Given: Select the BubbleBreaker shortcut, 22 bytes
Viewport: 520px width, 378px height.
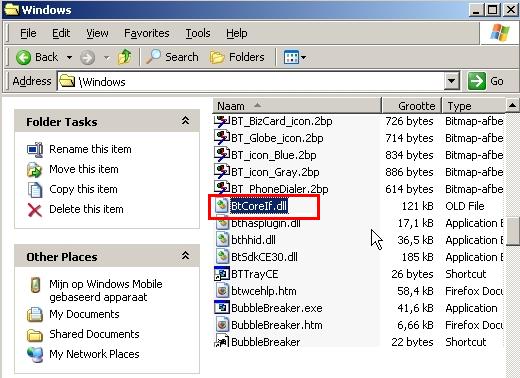Looking at the screenshot, I should point(266,342).
